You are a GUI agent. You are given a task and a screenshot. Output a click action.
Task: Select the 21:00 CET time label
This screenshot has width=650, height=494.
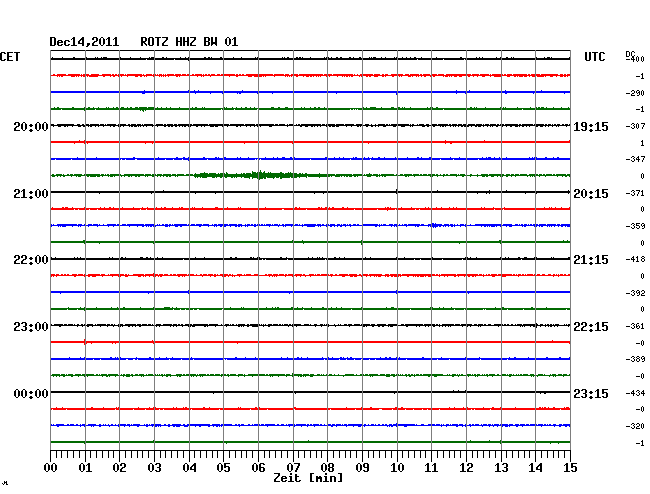[31, 194]
